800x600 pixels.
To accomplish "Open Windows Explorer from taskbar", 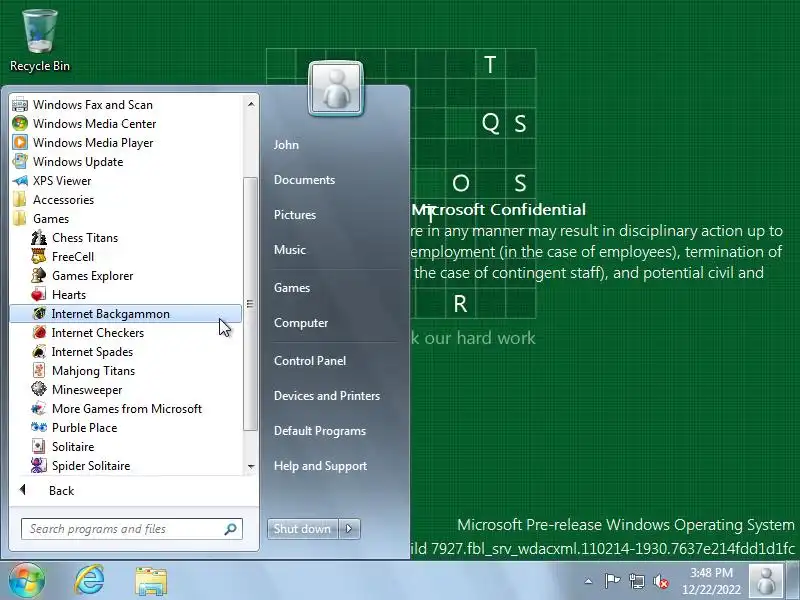I will pyautogui.click(x=151, y=581).
